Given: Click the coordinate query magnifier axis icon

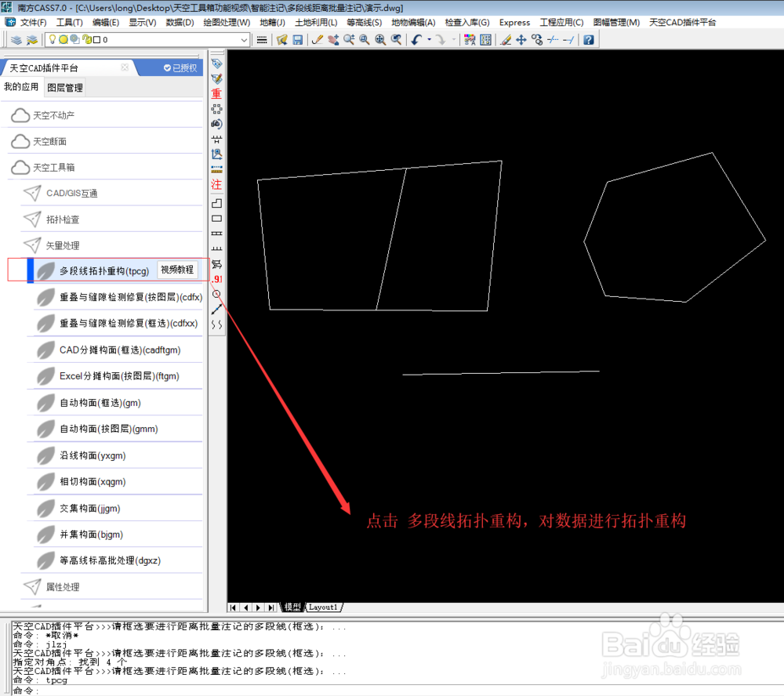Looking at the screenshot, I should pyautogui.click(x=216, y=154).
